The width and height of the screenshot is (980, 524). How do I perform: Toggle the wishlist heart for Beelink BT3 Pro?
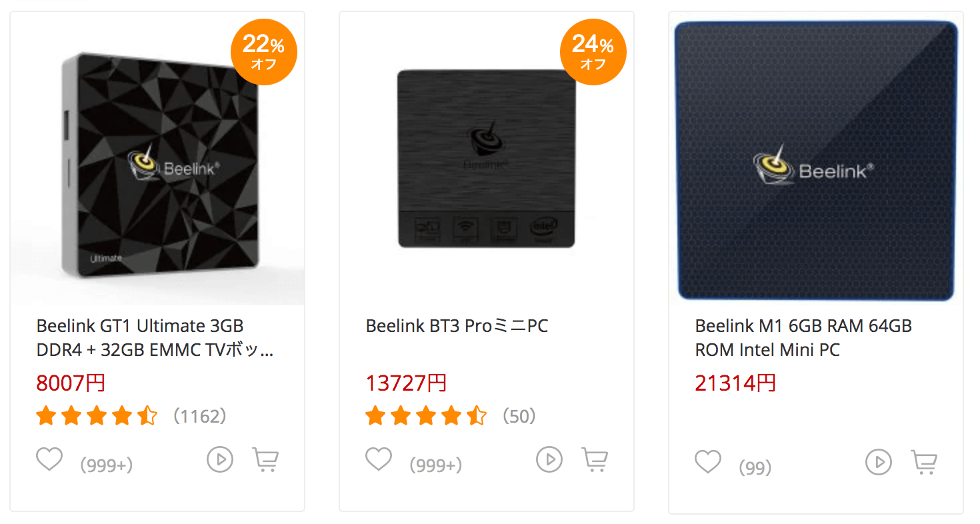(378, 458)
